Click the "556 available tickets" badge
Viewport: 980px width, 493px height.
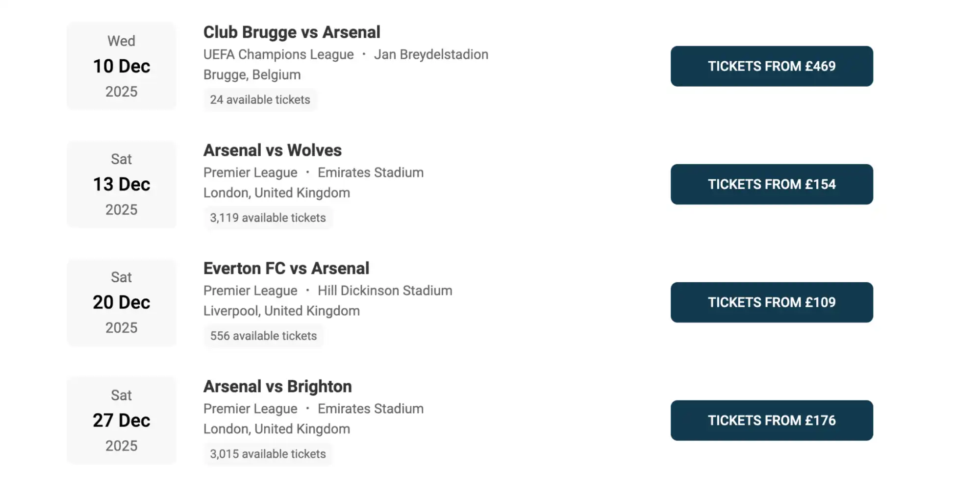click(263, 336)
